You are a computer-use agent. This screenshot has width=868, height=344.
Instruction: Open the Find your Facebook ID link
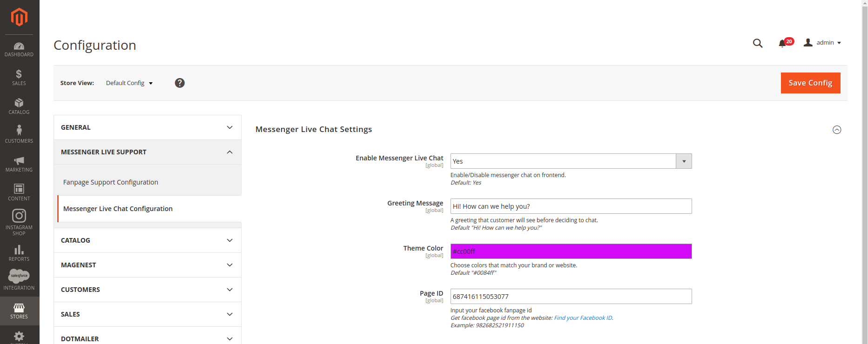pyautogui.click(x=583, y=318)
